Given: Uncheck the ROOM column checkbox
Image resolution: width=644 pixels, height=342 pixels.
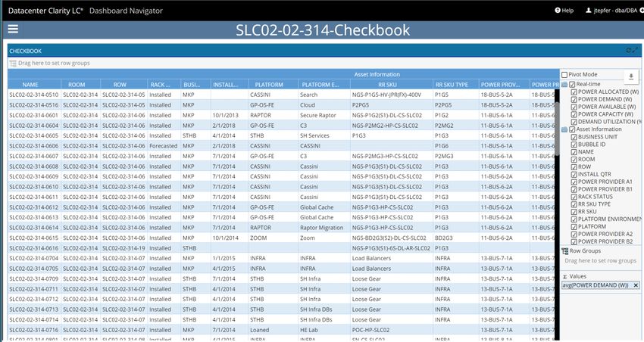Looking at the screenshot, I should (x=574, y=159).
